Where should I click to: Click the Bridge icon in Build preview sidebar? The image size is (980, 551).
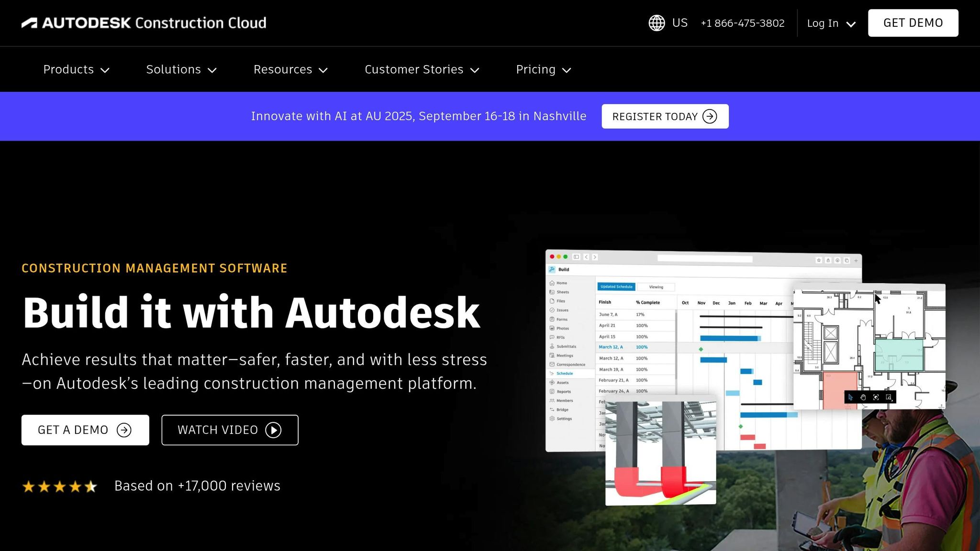click(x=552, y=410)
